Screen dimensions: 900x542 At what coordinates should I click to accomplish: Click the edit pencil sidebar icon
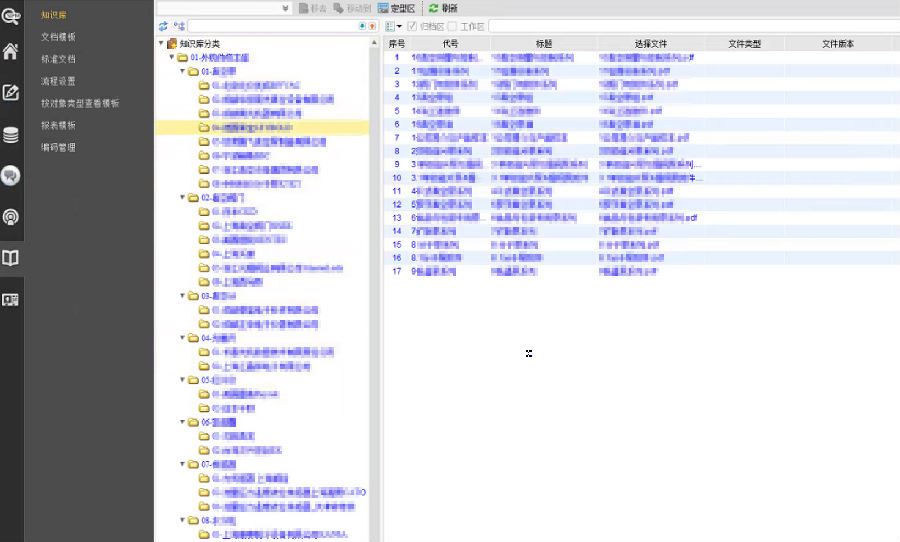coord(11,93)
